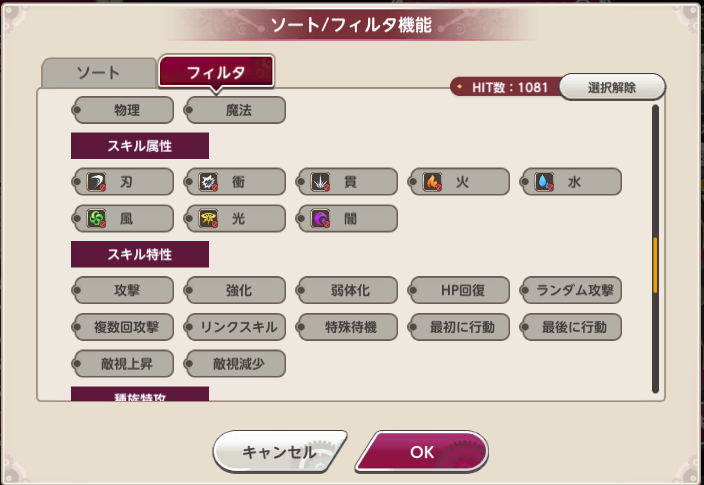
Task: Select the pierce (貫) attribute icon
Action: tap(321, 182)
